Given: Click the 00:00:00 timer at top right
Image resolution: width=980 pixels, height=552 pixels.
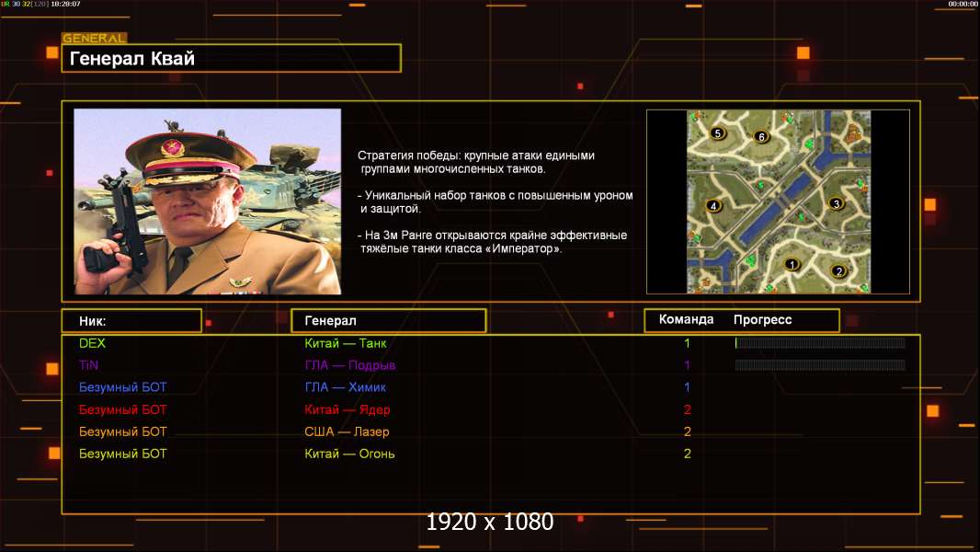Looking at the screenshot, I should (x=963, y=4).
